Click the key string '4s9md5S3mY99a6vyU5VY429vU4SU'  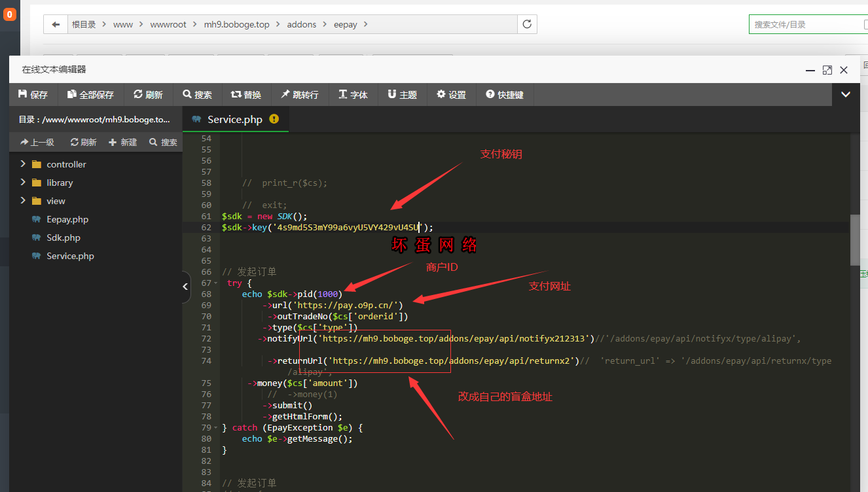348,227
